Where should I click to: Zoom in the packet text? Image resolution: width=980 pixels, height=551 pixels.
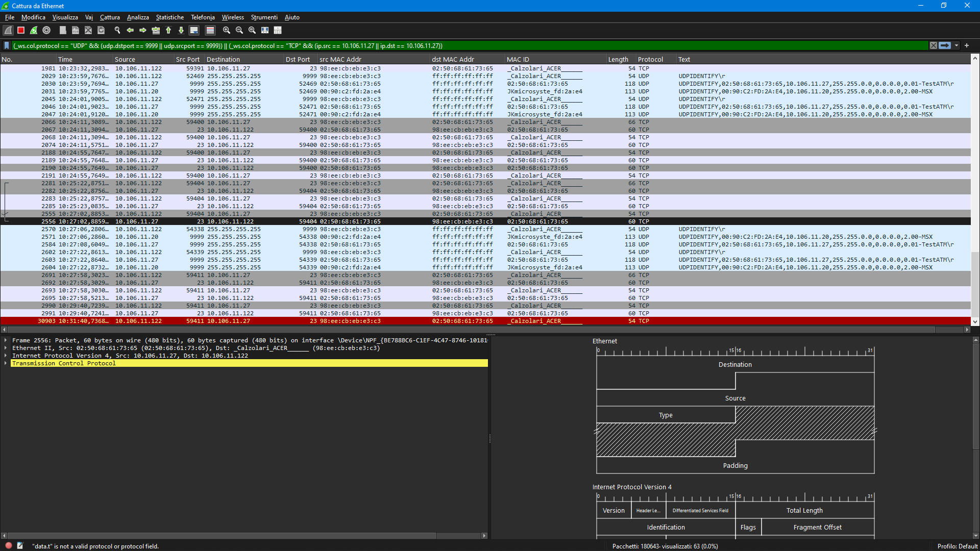pyautogui.click(x=227, y=31)
